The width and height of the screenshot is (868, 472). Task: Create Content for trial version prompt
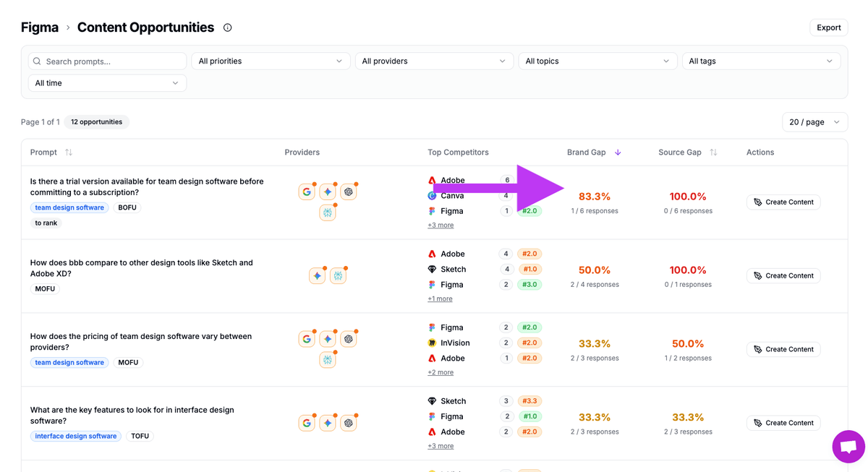tap(783, 202)
